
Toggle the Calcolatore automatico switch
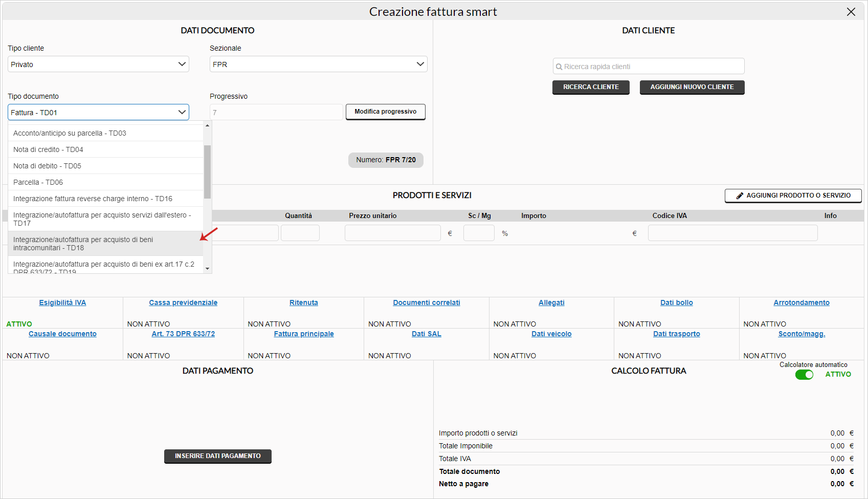804,375
